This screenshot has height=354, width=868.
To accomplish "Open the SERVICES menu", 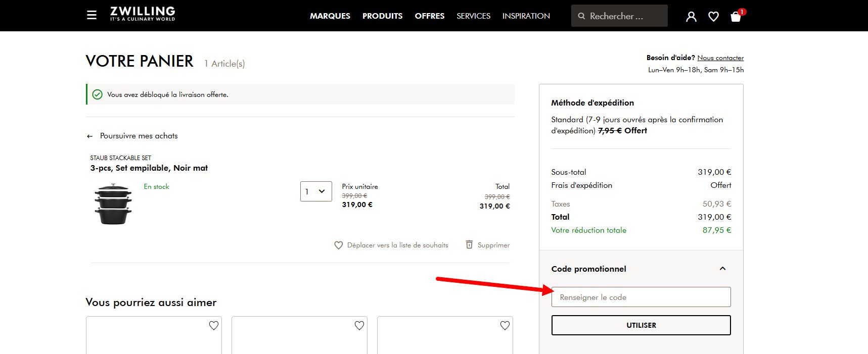I will [473, 16].
